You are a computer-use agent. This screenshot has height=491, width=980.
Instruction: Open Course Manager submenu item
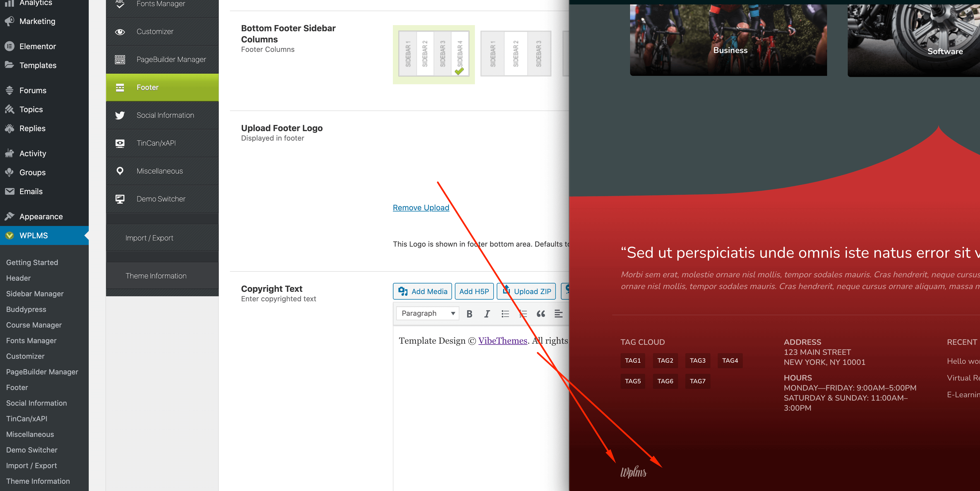(34, 325)
